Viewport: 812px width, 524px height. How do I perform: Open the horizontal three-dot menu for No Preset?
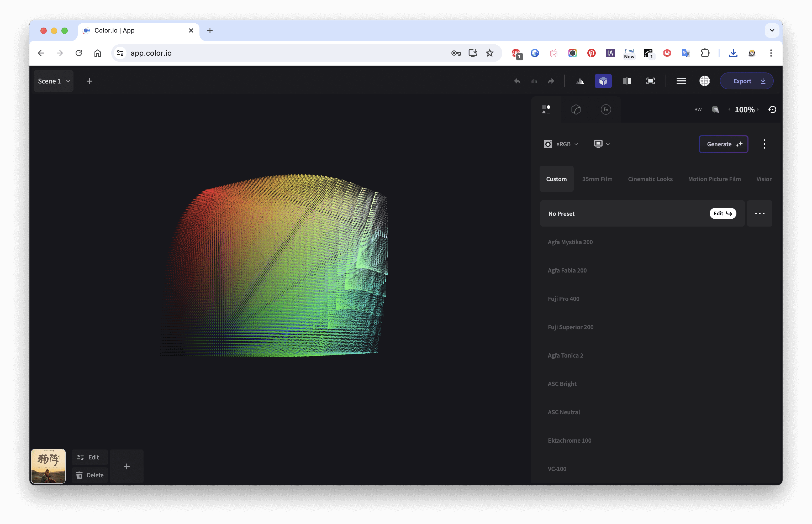point(759,214)
